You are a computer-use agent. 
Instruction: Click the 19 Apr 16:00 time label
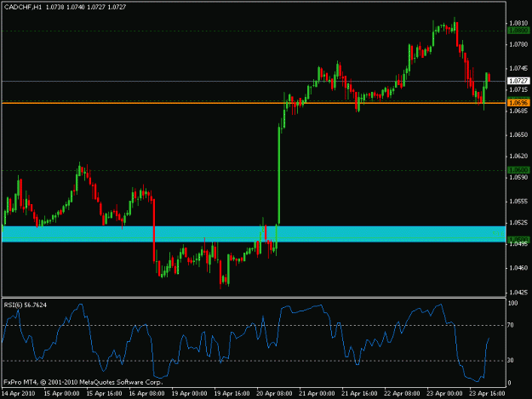point(232,393)
